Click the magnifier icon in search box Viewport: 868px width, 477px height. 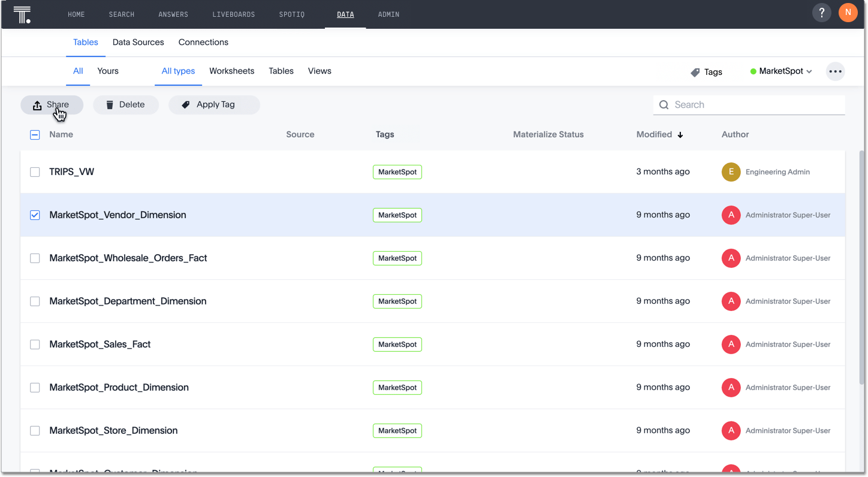tap(664, 105)
